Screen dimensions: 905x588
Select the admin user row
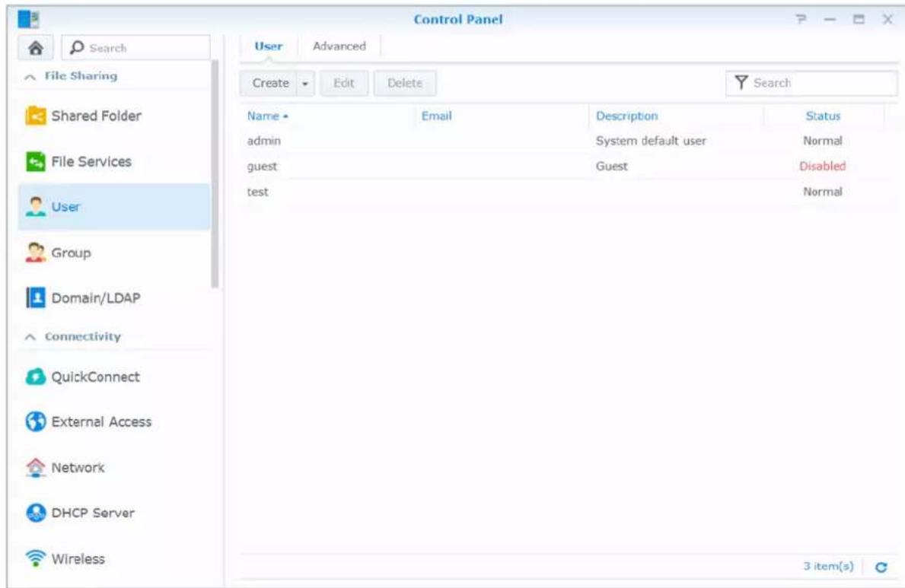pos(569,141)
